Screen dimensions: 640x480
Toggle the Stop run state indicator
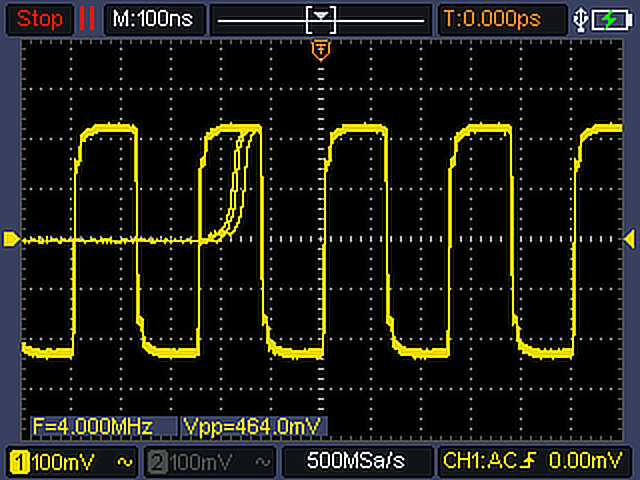click(40, 18)
